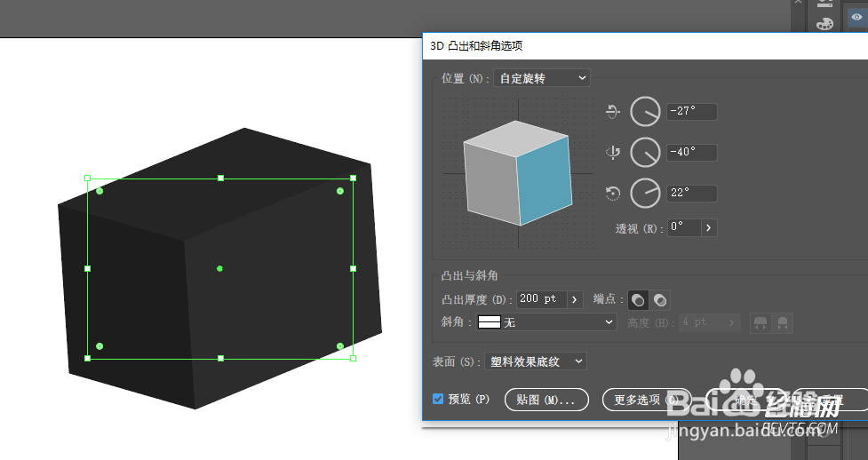Viewport: 868px width, 460px height.
Task: Click the top-left corner radius widget
Action: pos(100,191)
